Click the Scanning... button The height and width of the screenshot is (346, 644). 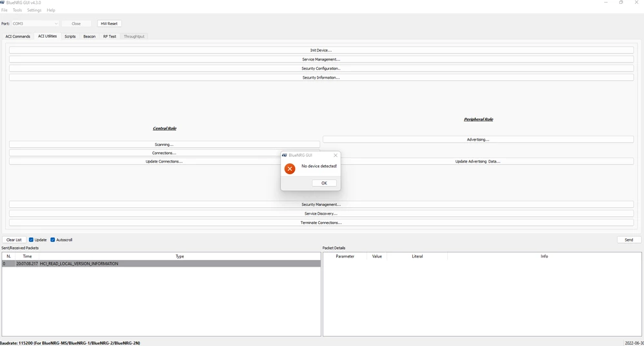[165, 145]
